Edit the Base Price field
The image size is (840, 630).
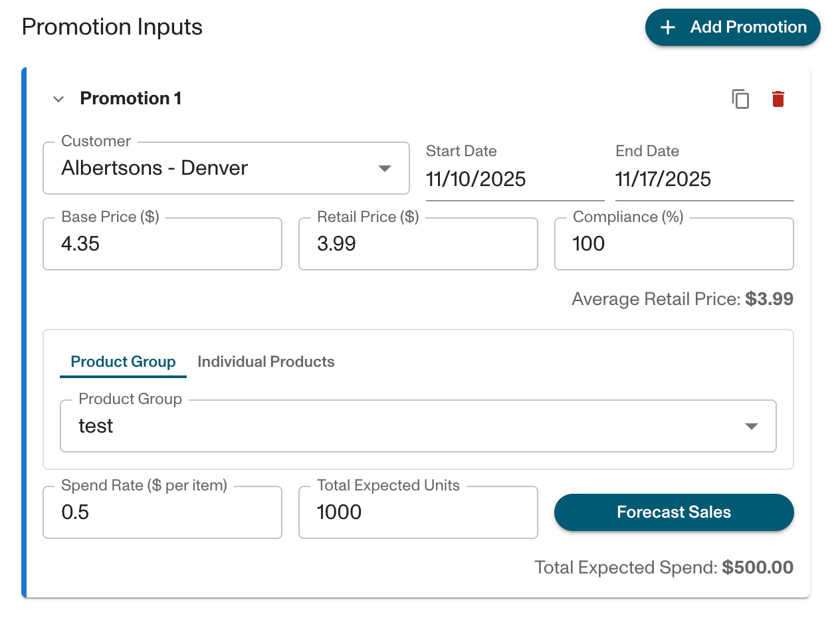pyautogui.click(x=162, y=244)
